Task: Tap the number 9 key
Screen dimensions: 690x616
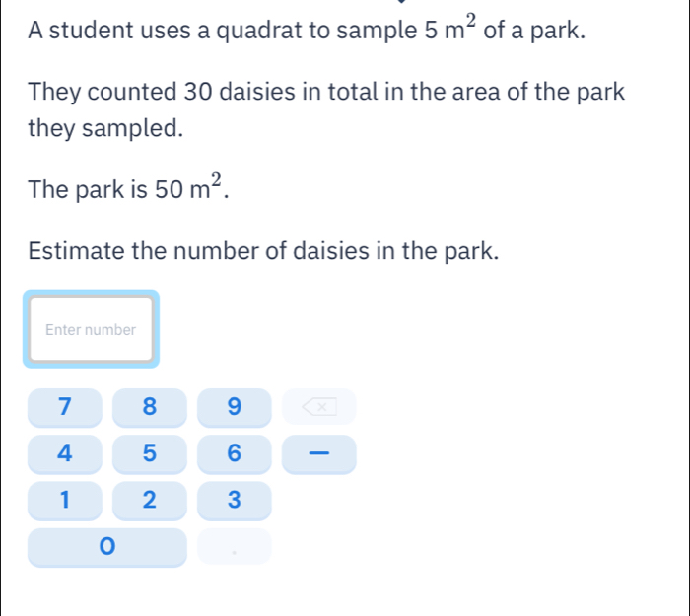Action: point(234,406)
